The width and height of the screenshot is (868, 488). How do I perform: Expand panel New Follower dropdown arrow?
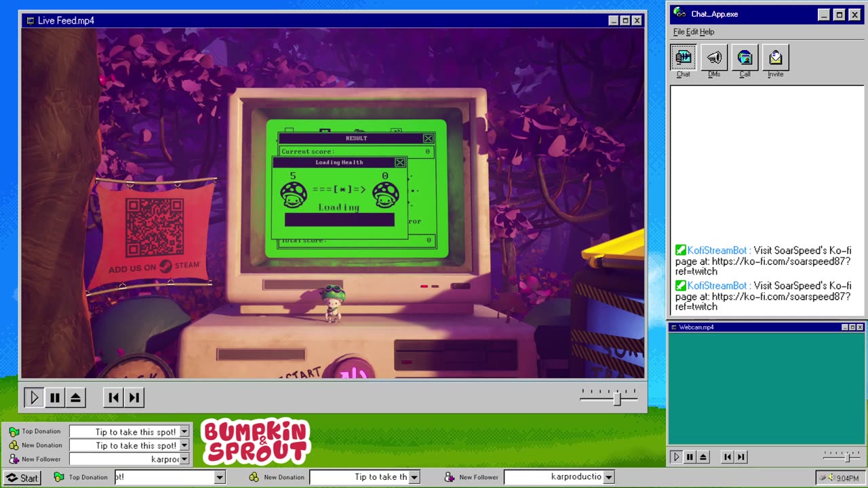(184, 460)
